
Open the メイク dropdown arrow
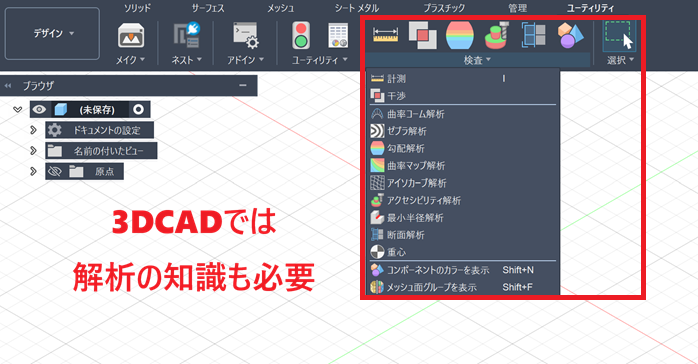[142, 59]
